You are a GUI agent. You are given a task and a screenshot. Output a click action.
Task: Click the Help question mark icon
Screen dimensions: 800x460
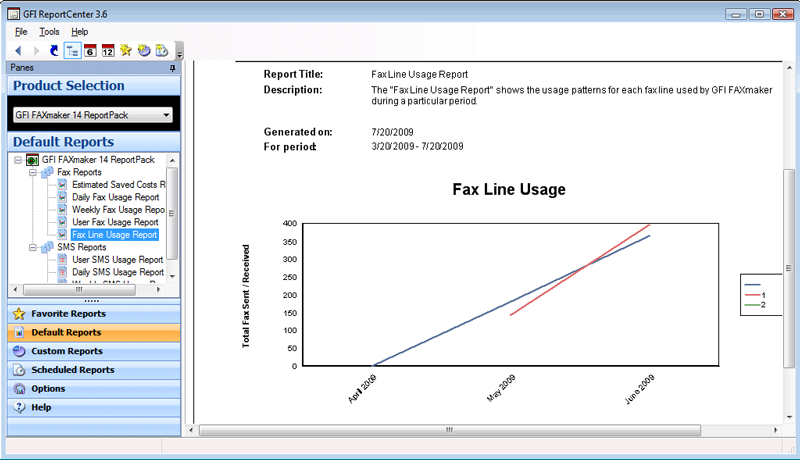point(19,407)
